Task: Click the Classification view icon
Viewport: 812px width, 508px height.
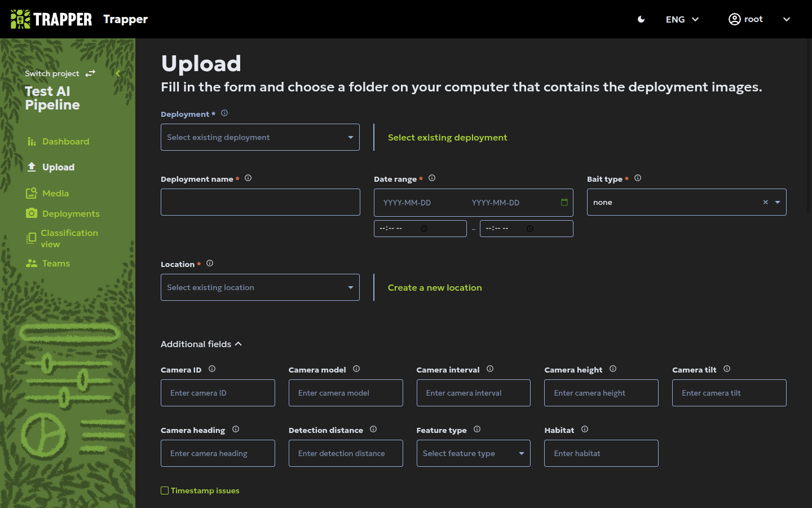Action: (x=31, y=238)
